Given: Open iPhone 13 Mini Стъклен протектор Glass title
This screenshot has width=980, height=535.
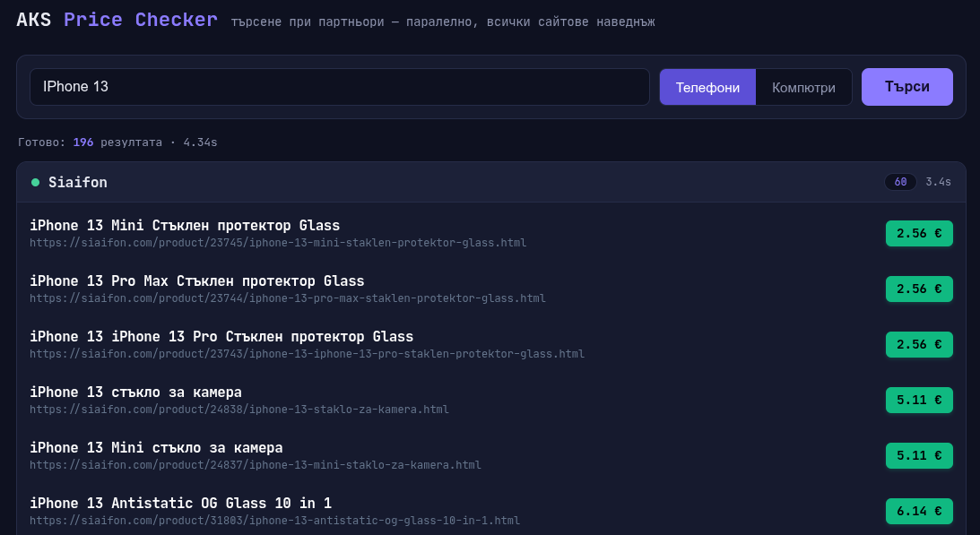Looking at the screenshot, I should click(x=185, y=226).
